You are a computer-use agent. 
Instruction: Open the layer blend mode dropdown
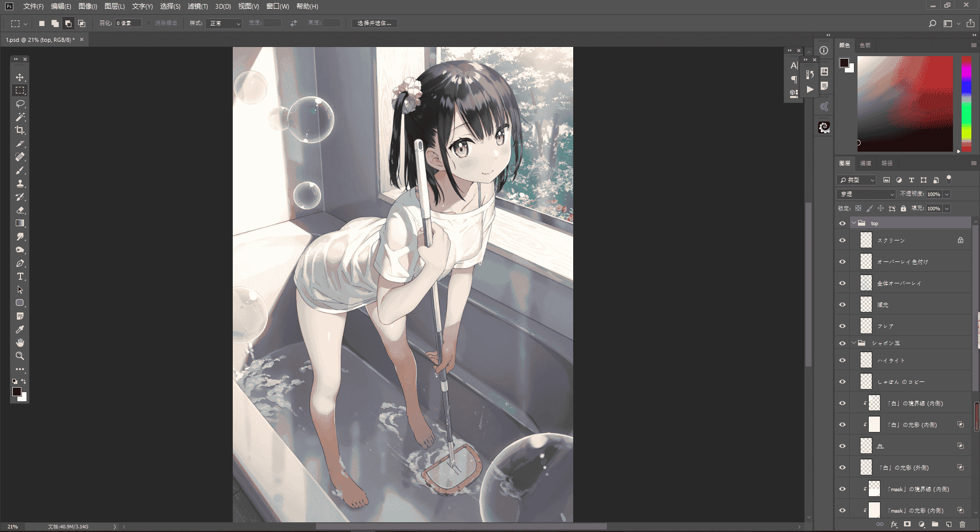click(x=866, y=194)
